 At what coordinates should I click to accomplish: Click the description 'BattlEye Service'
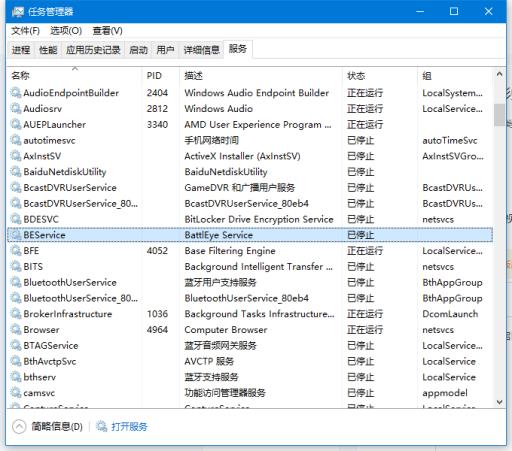pos(219,235)
